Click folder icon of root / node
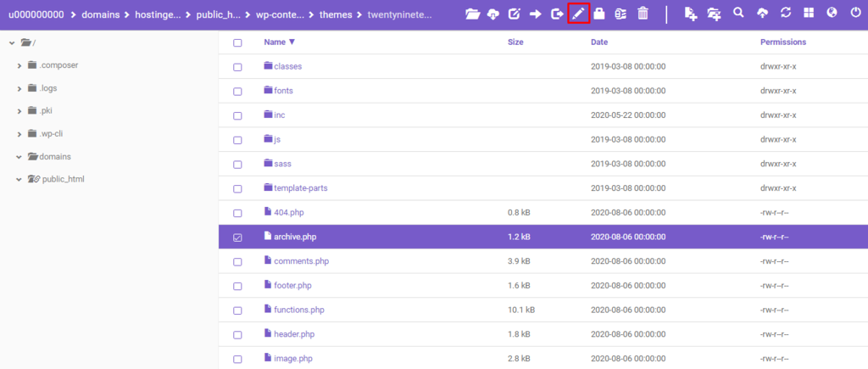The height and width of the screenshot is (369, 868). (x=25, y=42)
